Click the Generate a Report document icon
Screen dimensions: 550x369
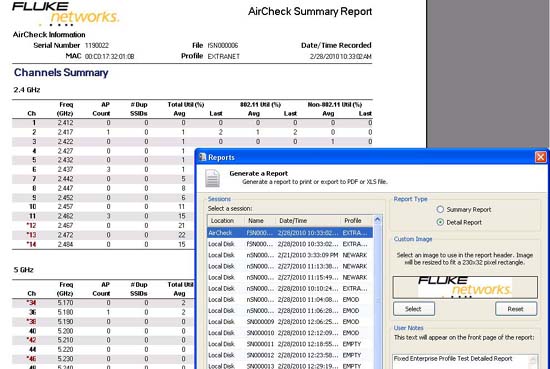point(212,178)
